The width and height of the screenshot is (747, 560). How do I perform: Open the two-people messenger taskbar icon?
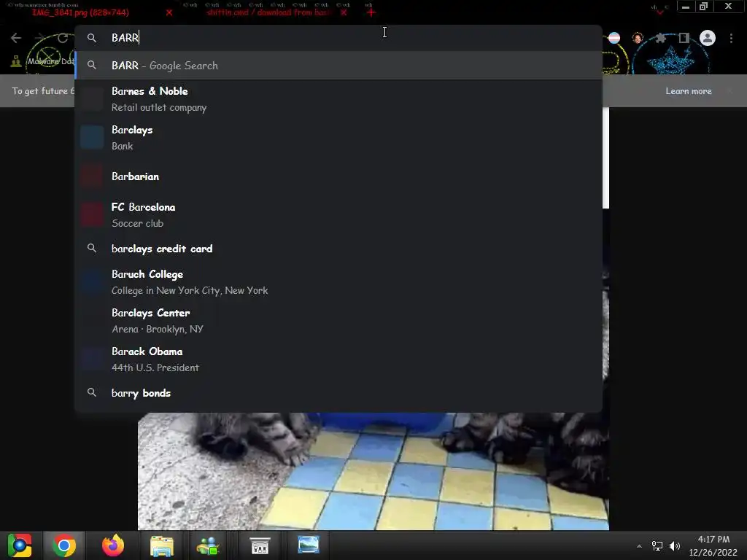pyautogui.click(x=208, y=545)
